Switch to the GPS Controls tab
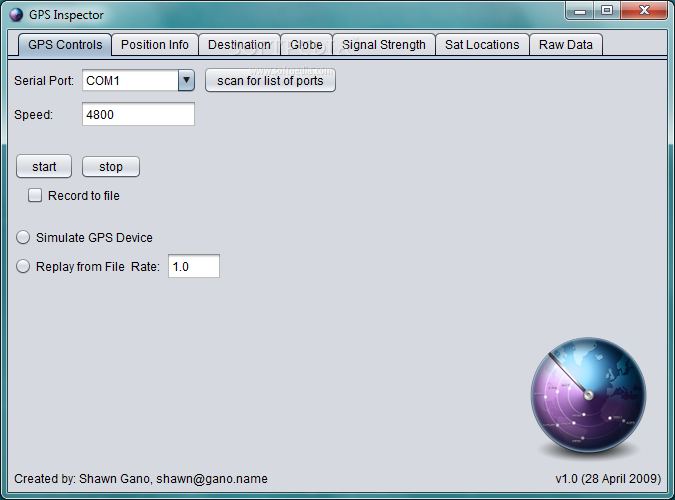The width and height of the screenshot is (675, 500). [65, 45]
